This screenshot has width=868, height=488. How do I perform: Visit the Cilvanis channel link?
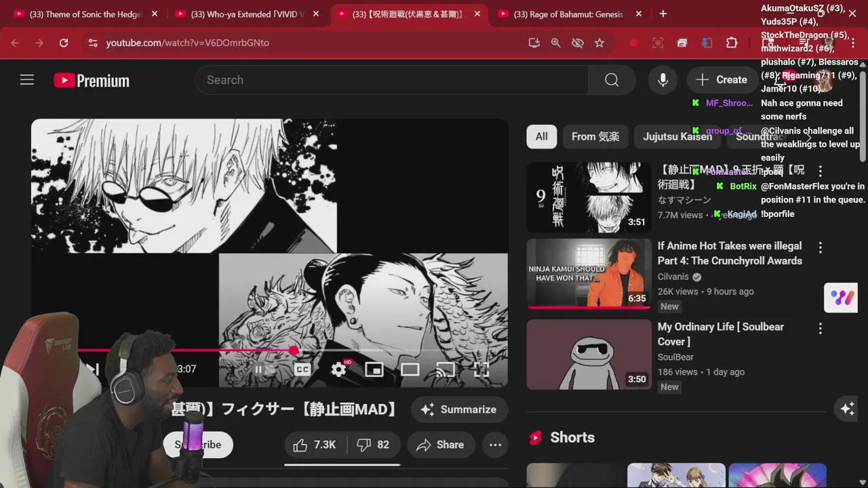click(x=673, y=277)
